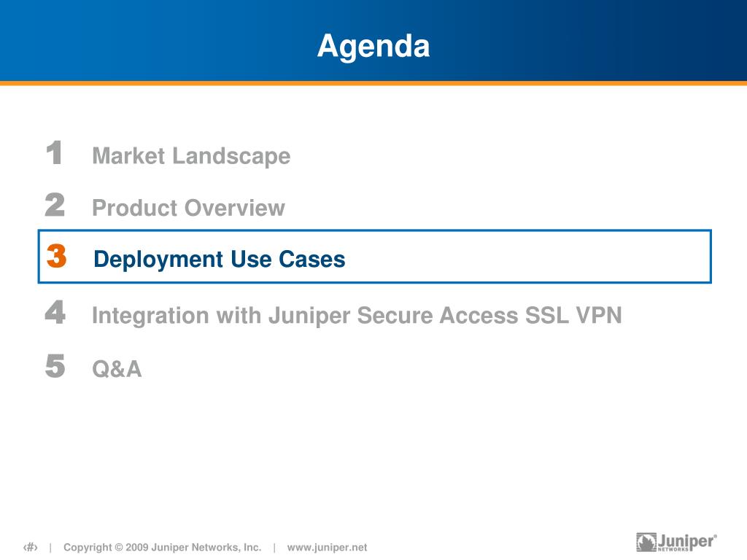
Task: Click the orange number 3
Action: [56, 256]
